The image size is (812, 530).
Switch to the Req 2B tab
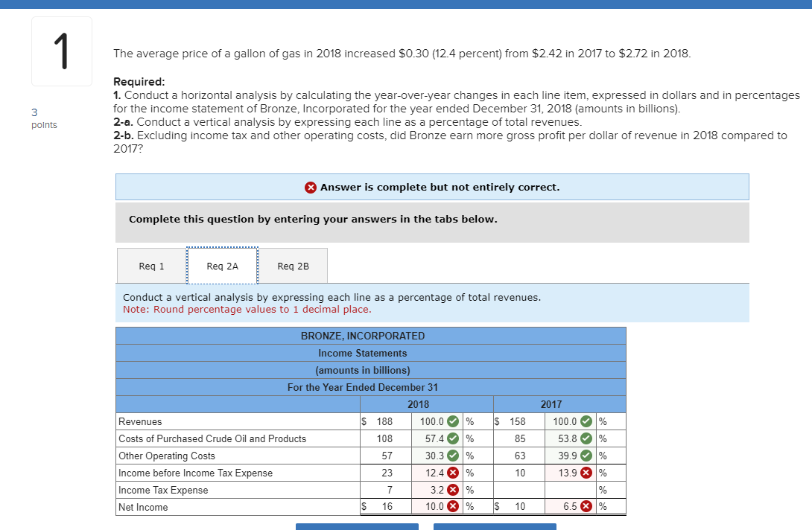coord(293,266)
